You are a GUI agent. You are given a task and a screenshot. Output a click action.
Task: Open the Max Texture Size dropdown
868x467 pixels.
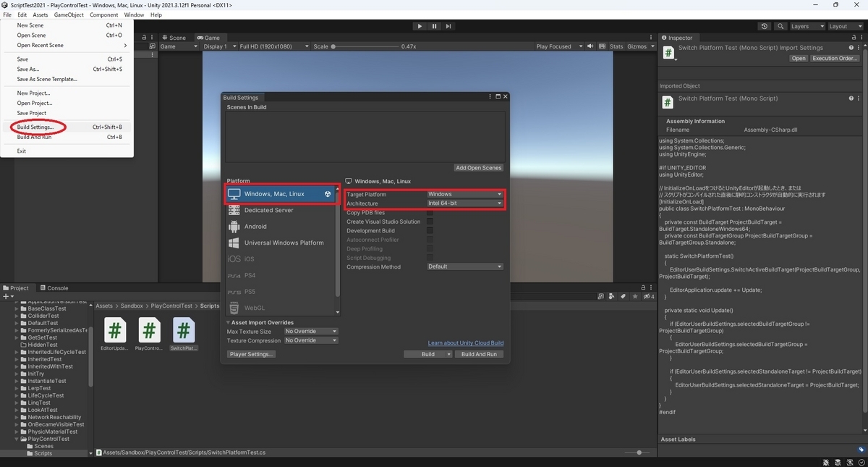pyautogui.click(x=311, y=332)
